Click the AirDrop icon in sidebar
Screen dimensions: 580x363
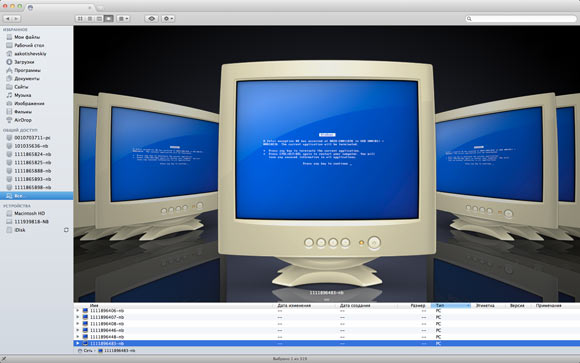(9, 120)
